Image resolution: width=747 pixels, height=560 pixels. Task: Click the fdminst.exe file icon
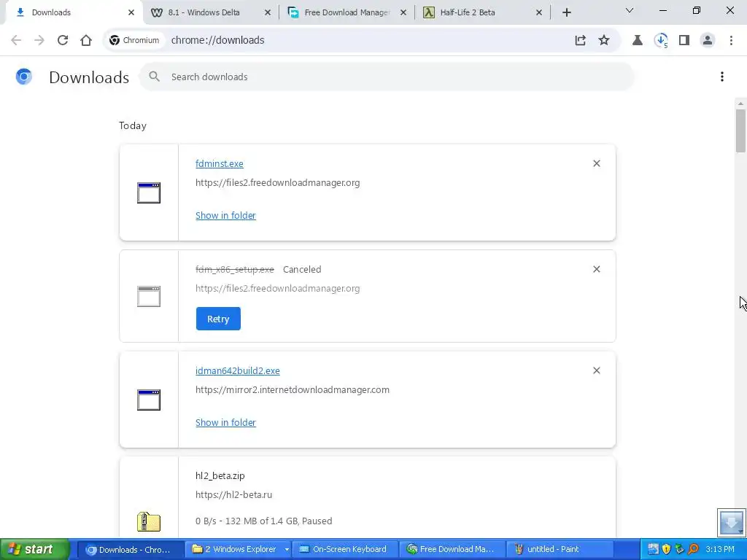149,192
